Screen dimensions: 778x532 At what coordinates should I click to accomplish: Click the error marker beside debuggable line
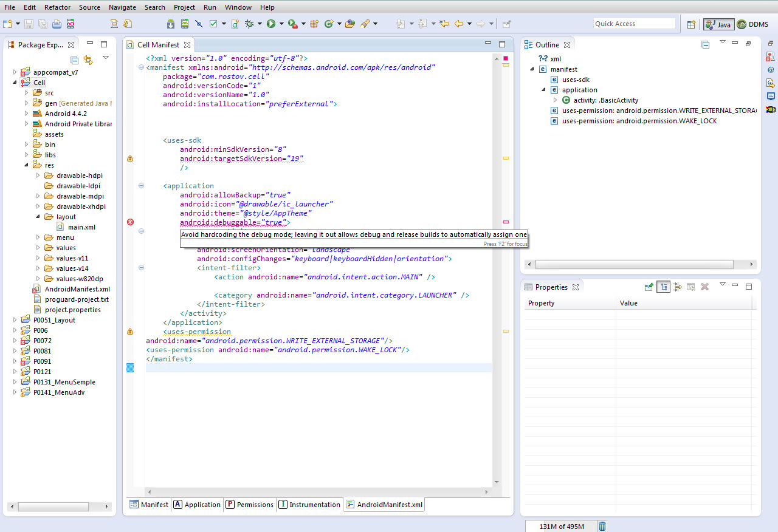[x=130, y=222]
